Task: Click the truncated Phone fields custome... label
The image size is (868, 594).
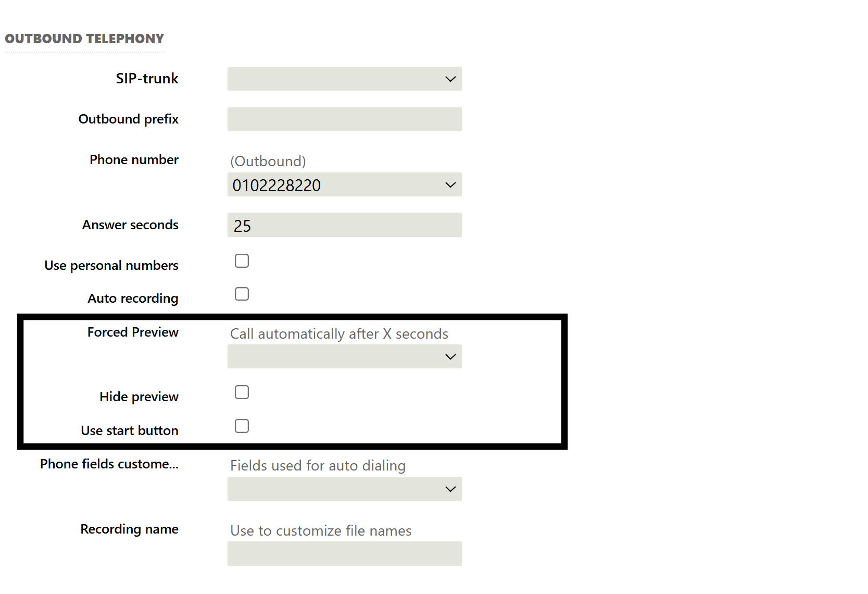Action: coord(109,464)
